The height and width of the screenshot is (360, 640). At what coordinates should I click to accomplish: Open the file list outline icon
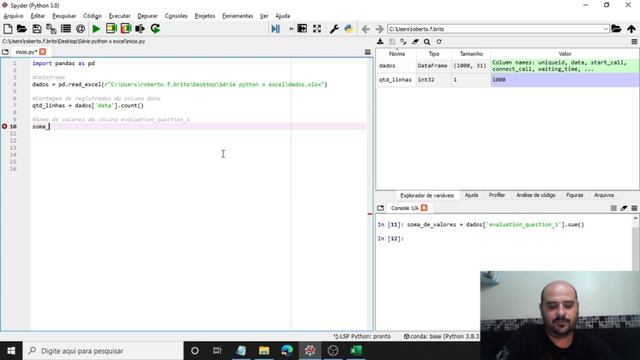[x=65, y=29]
